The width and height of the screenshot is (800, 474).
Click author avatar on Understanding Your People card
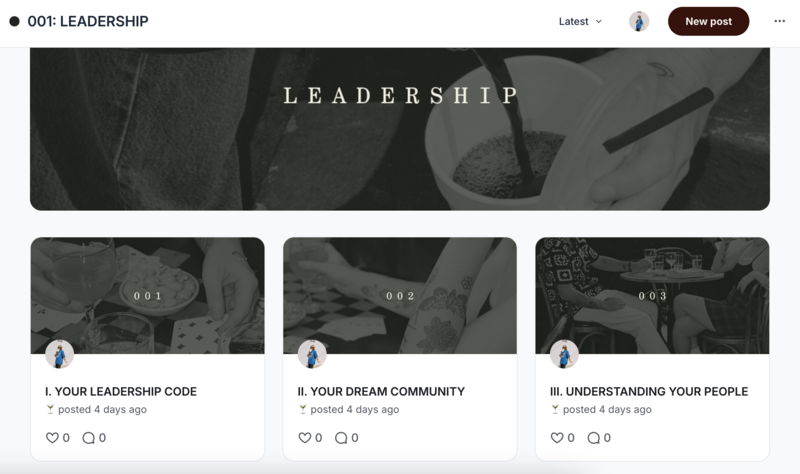coord(564,354)
